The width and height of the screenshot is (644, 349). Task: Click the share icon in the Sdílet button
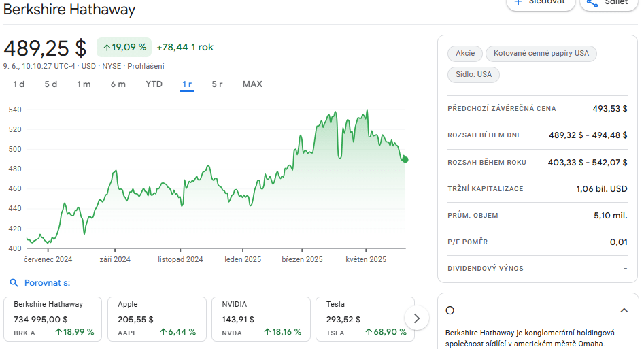coord(592,3)
